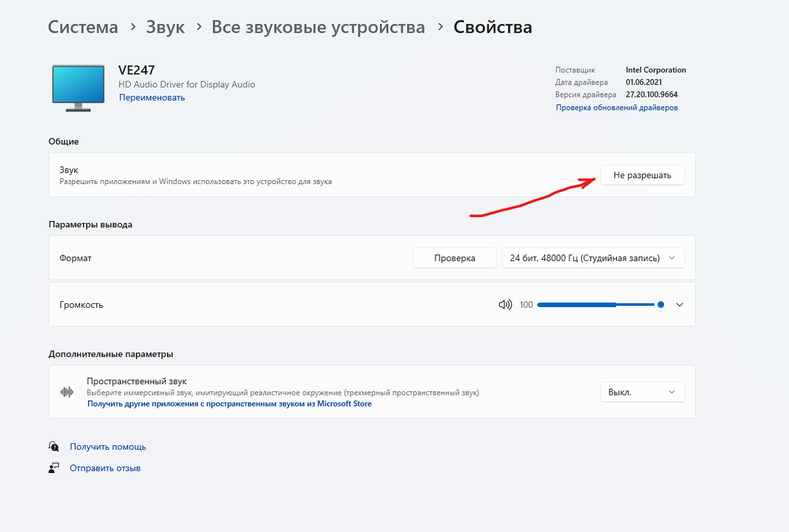
Task: Open the Пространственный звук Выкл. dropdown
Action: (x=642, y=391)
